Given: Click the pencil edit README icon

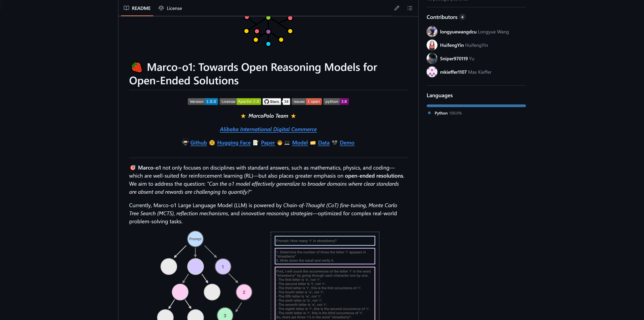Looking at the screenshot, I should point(397,8).
